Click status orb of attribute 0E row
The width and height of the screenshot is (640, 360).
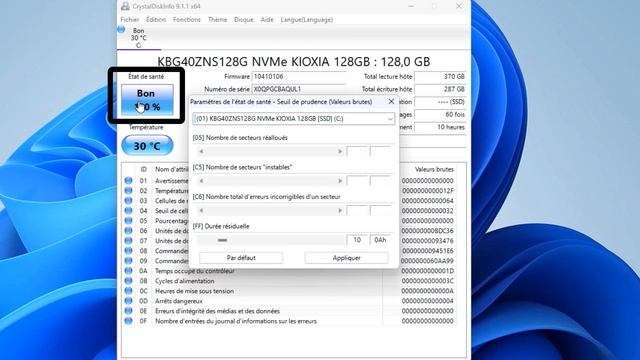coord(129,311)
